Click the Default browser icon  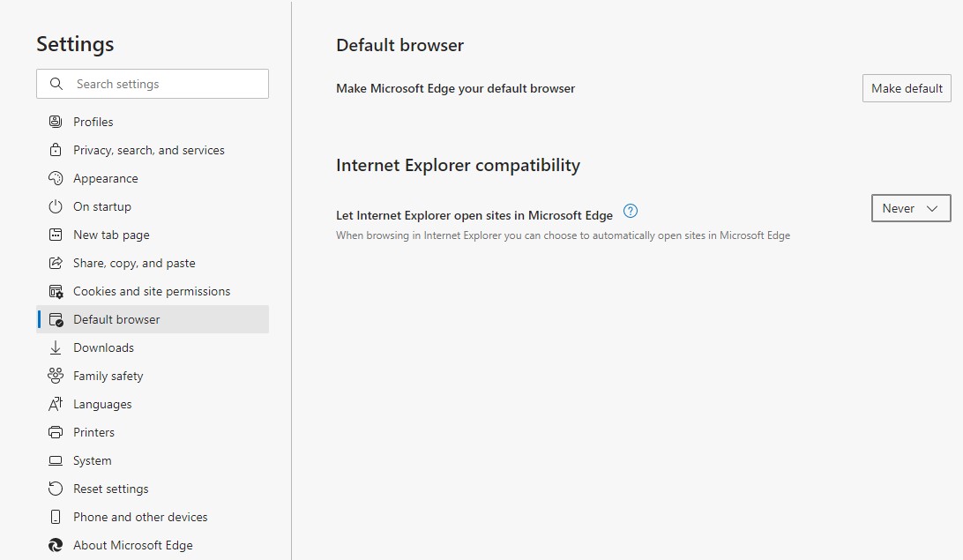(56, 320)
